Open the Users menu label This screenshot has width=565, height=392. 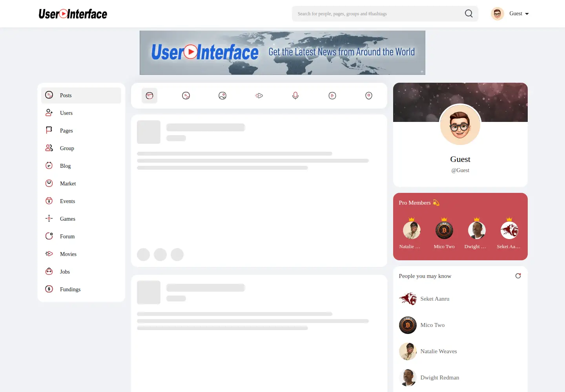pos(66,113)
